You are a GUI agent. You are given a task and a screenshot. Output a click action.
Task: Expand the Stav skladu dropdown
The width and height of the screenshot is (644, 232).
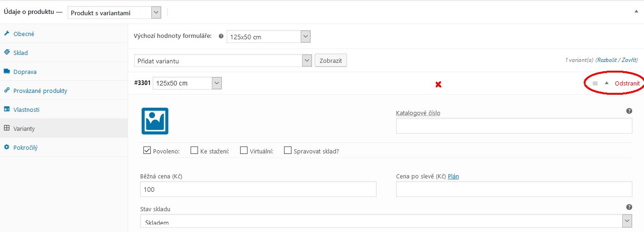(x=386, y=221)
